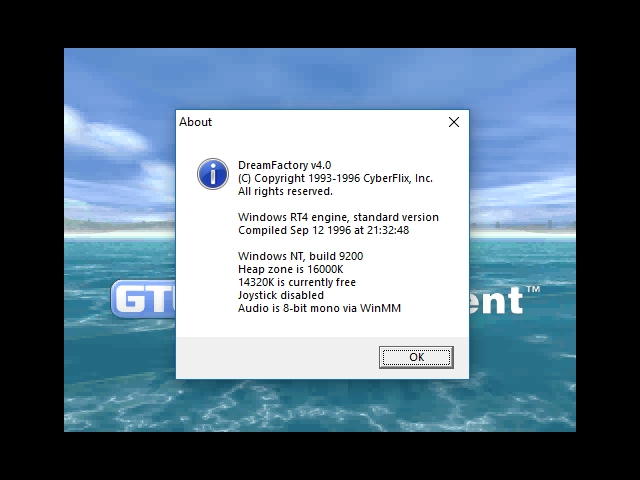Screen dimensions: 640x480
Task: Click 'Windows NT, build 9200' line
Action: (300, 256)
